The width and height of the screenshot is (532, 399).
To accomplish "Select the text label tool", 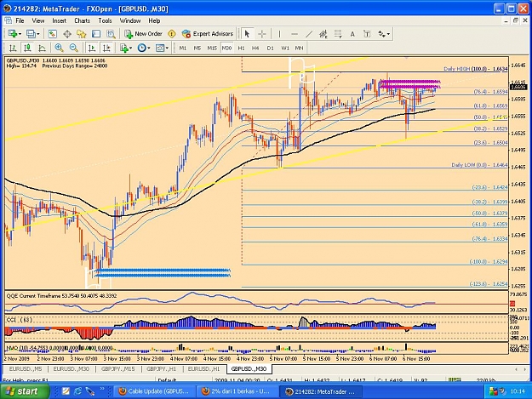I will pos(367,34).
